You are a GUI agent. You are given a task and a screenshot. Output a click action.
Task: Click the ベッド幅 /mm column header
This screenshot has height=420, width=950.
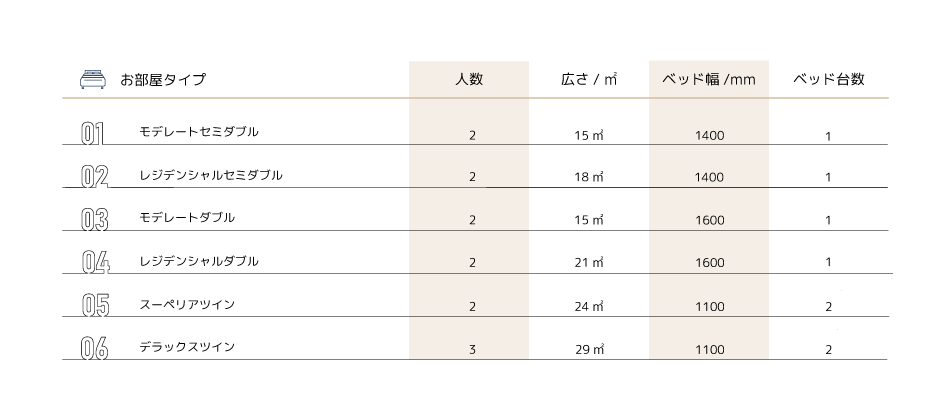709,79
